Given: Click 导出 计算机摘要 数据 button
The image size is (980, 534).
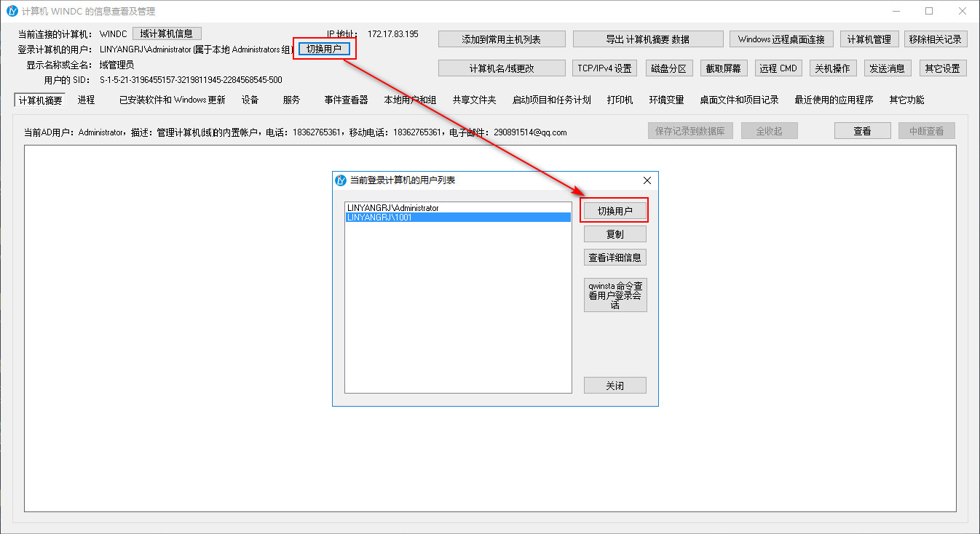Looking at the screenshot, I should [648, 39].
